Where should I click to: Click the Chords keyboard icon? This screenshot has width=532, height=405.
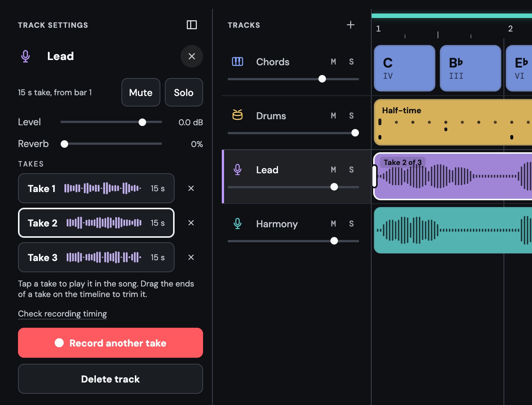238,61
